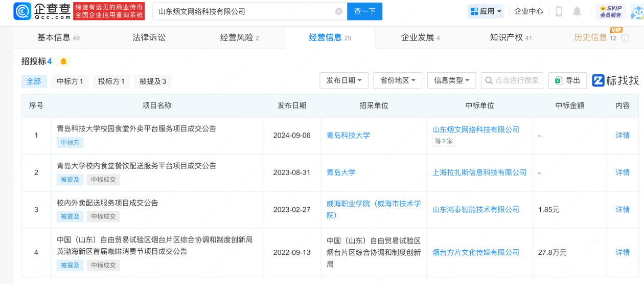Tap the mobile phone icon in header
Image resolution: width=644 pixels, height=284 pixels.
coord(559,11)
